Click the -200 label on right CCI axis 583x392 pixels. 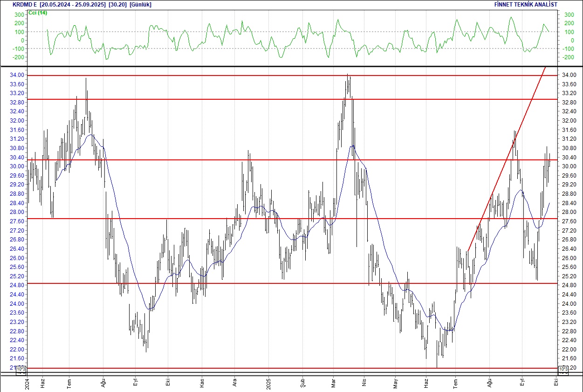coord(569,57)
